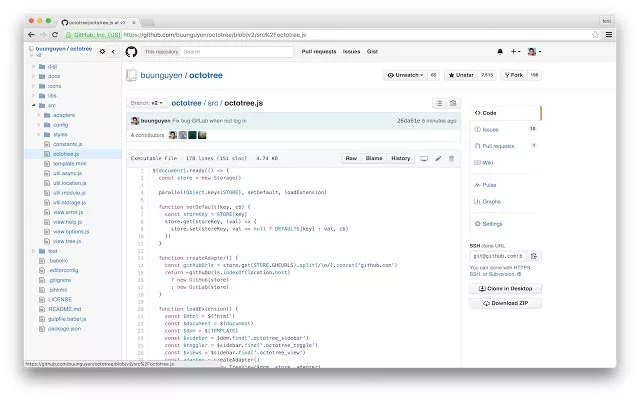Click the pencil edit file icon
This screenshot has height=400, width=640.
438,158
